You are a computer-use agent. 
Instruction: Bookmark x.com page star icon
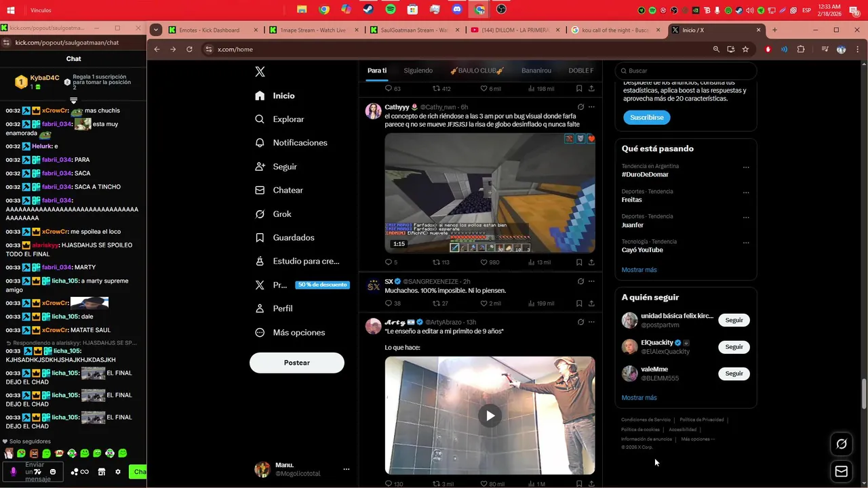point(745,49)
